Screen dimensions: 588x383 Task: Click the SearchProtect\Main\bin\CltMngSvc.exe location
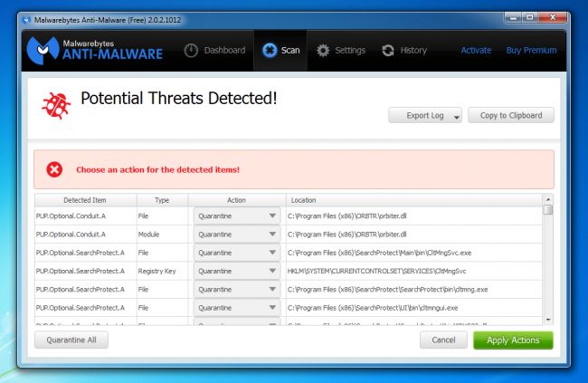tap(379, 253)
